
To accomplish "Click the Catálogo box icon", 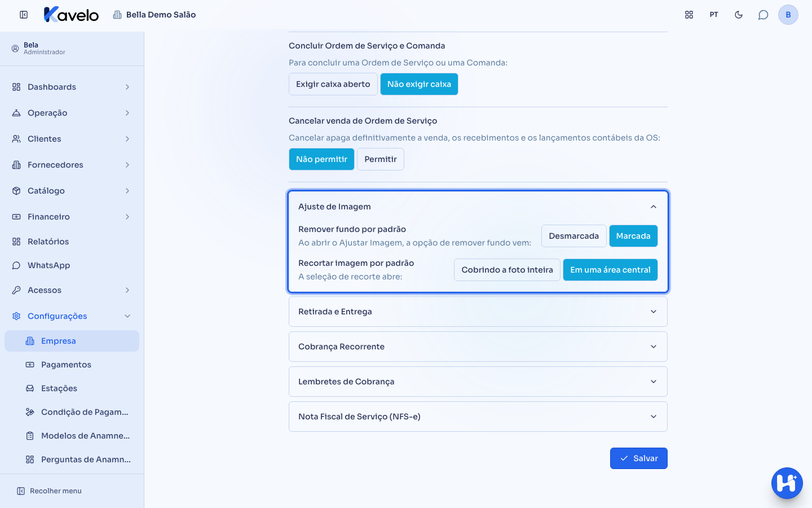I will click(16, 191).
